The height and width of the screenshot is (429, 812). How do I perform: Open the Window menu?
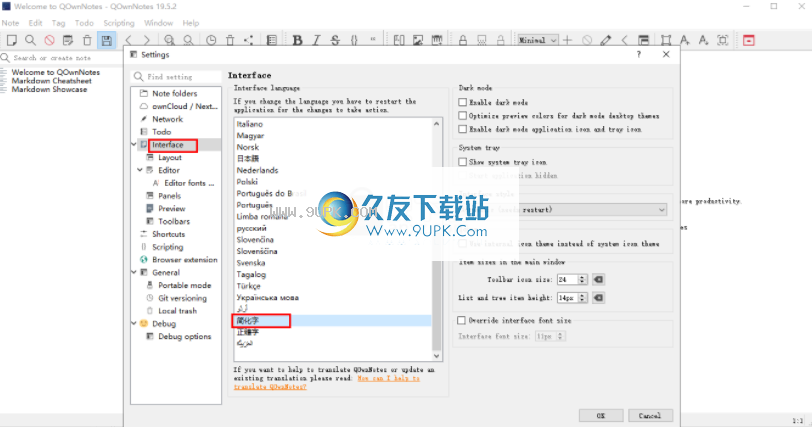point(158,23)
